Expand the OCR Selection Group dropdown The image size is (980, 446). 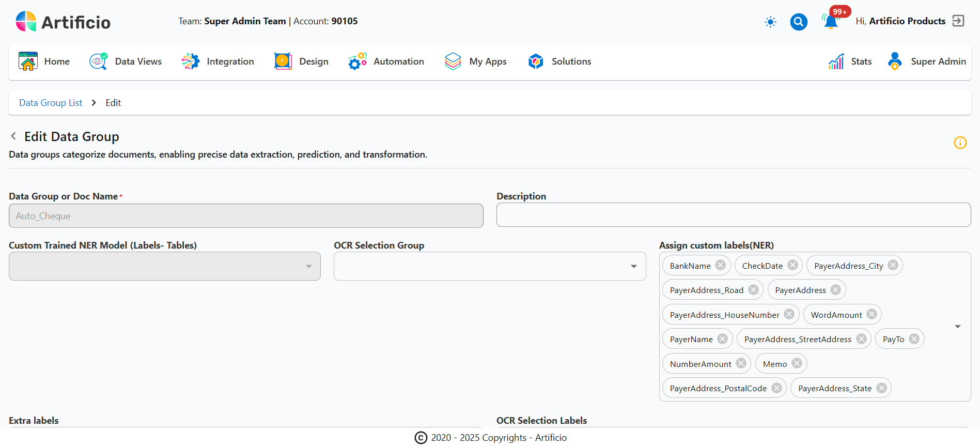click(633, 266)
